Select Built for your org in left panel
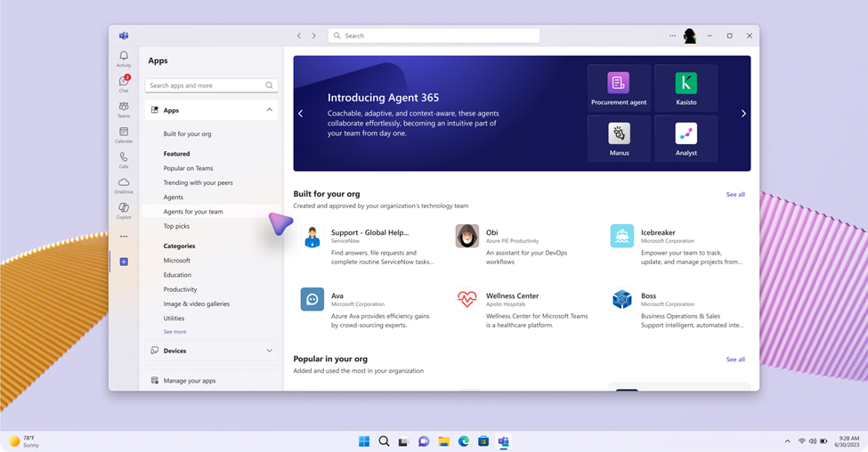868x452 pixels. pyautogui.click(x=187, y=133)
